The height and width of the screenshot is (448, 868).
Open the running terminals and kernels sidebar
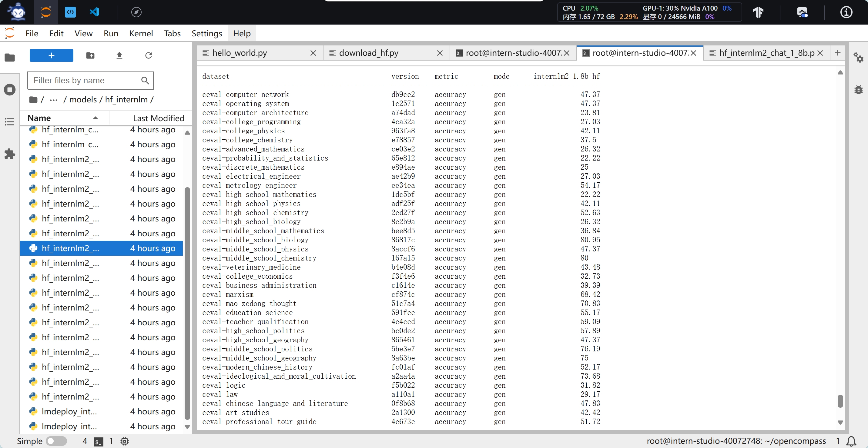coord(10,90)
